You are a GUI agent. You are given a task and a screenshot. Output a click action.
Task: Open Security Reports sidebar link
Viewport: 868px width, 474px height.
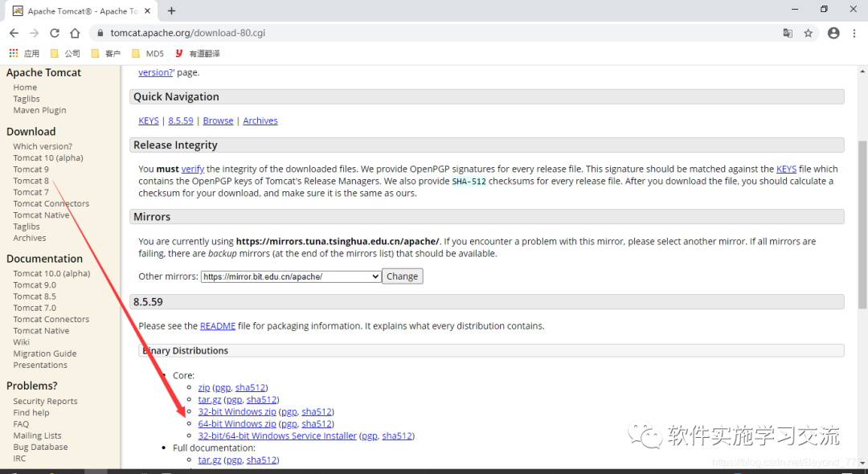pos(45,401)
